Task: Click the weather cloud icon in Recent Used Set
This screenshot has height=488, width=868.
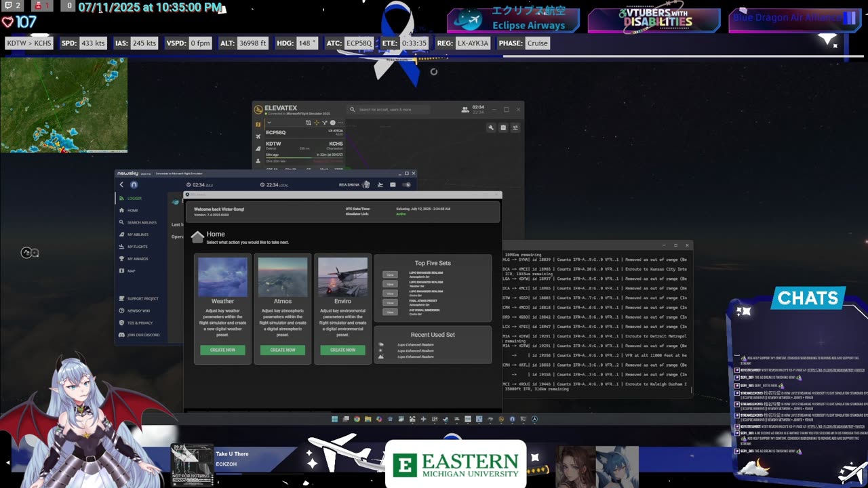Action: [381, 345]
